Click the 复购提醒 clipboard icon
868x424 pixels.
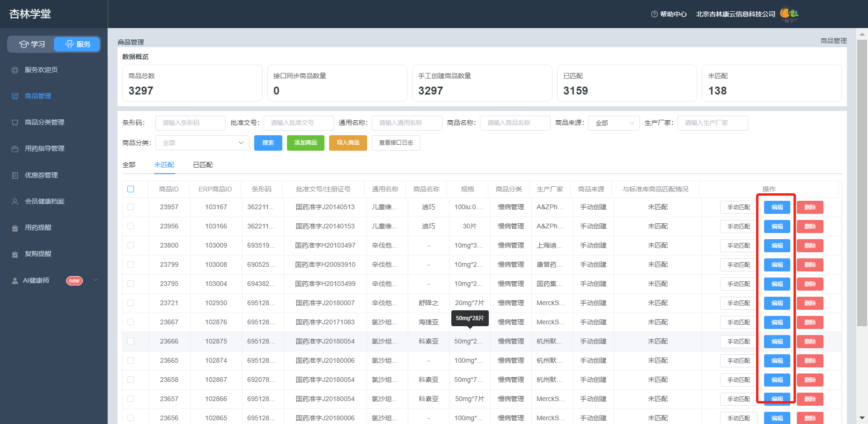pos(15,254)
